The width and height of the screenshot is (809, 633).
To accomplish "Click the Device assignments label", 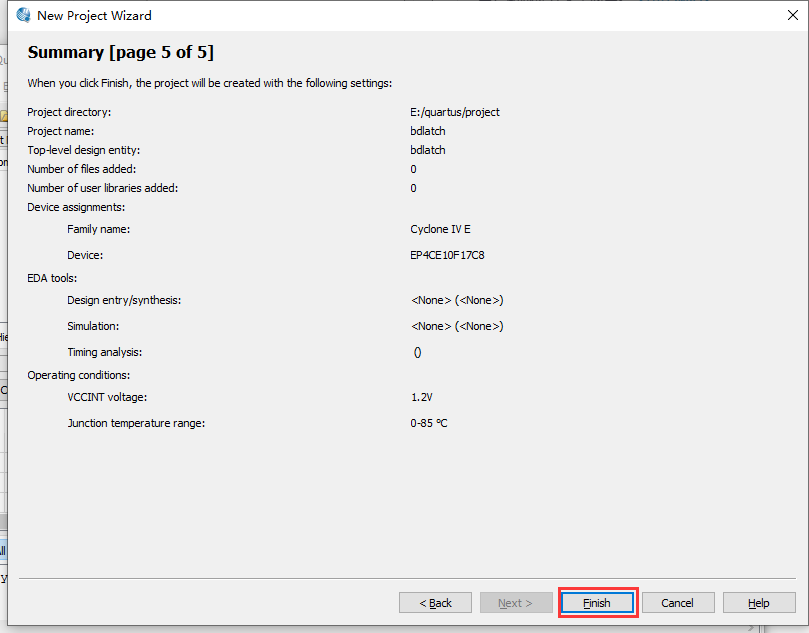I will 76,207.
